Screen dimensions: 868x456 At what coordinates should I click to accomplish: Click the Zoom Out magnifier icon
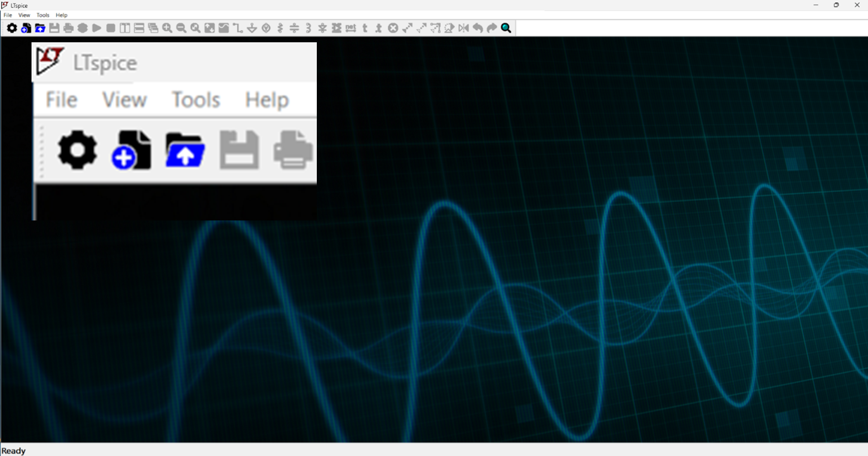pos(181,28)
